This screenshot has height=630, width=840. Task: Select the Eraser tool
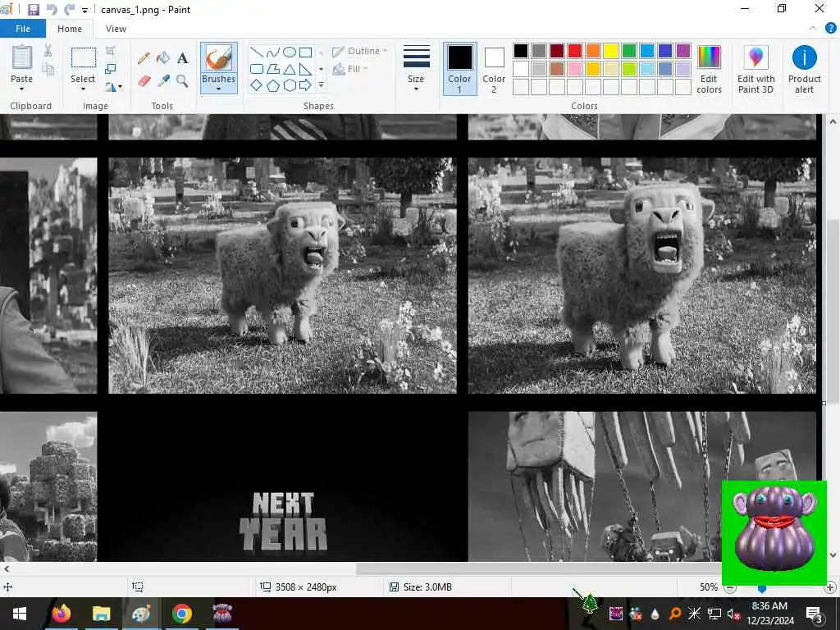[144, 81]
